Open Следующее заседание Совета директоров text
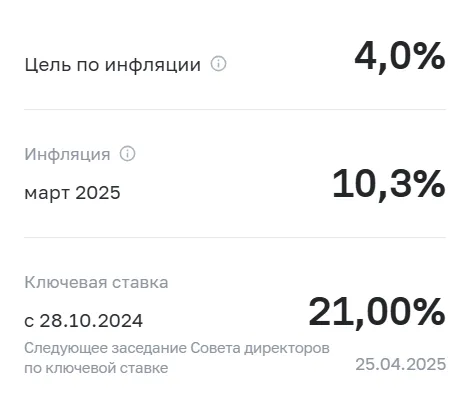The height and width of the screenshot is (398, 472). click(x=177, y=348)
